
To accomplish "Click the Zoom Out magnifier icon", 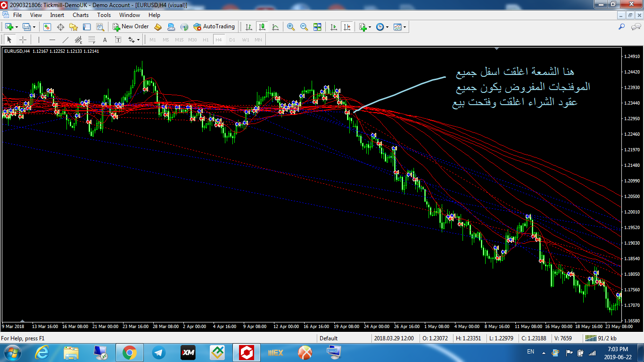I will 304,27.
